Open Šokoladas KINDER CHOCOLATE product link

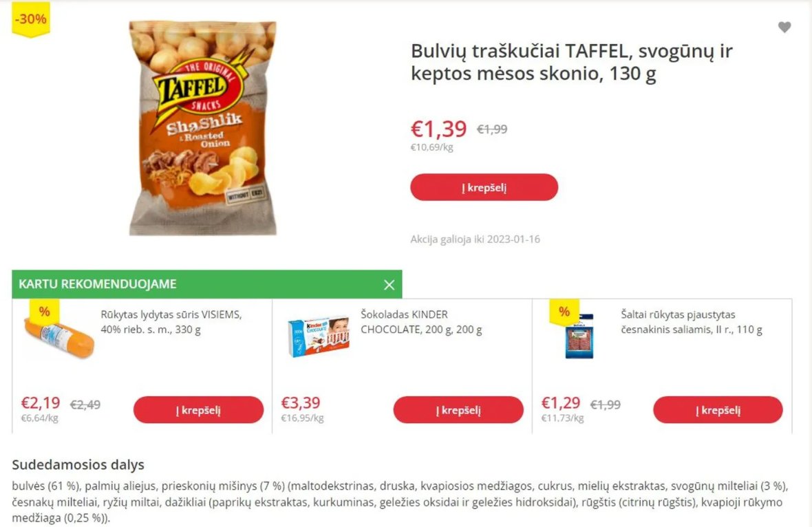pyautogui.click(x=421, y=322)
